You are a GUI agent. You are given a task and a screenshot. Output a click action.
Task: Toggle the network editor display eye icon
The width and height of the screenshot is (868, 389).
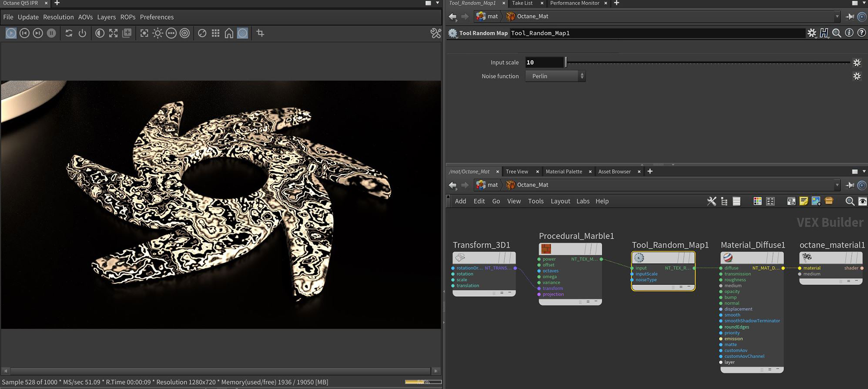(x=862, y=201)
